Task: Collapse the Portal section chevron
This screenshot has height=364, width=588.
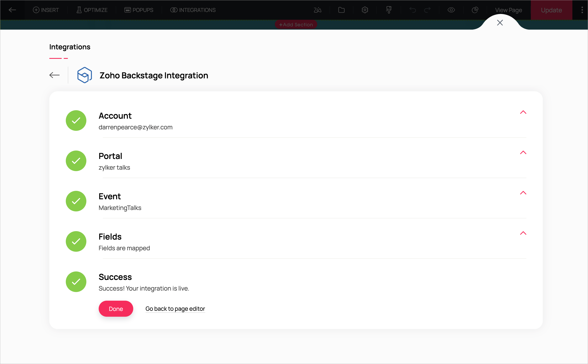Action: (523, 153)
